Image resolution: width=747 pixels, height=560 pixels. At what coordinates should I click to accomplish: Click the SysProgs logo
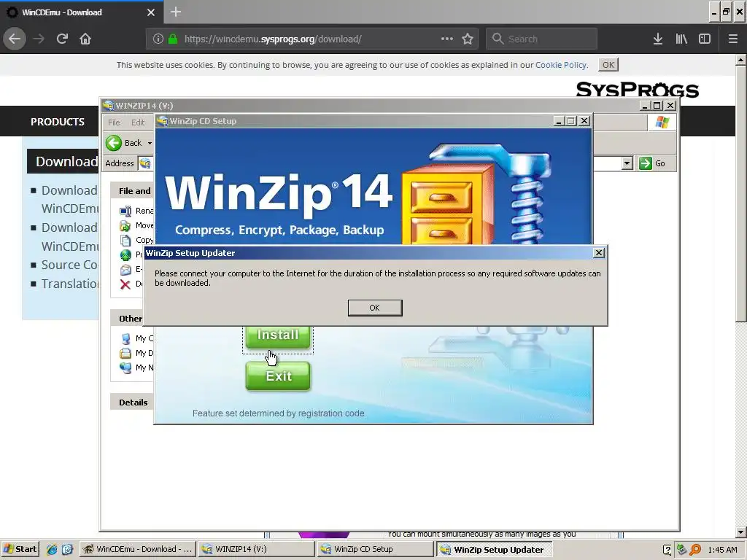(637, 90)
